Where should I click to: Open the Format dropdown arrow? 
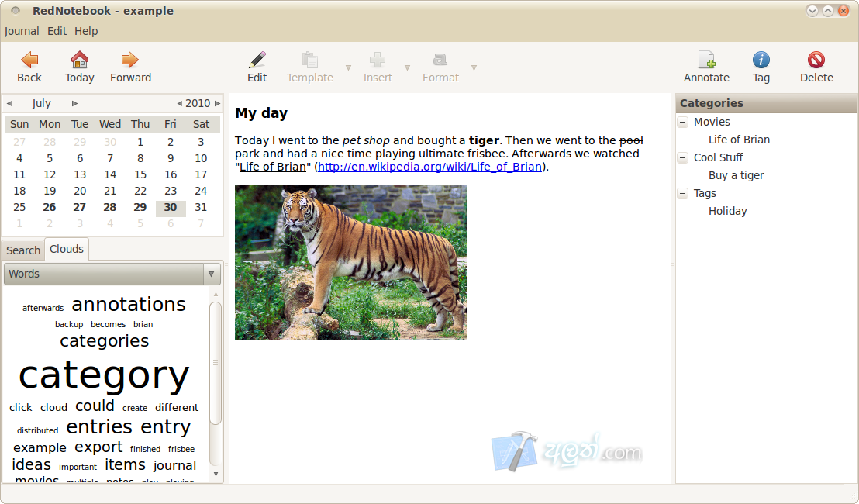coord(473,68)
